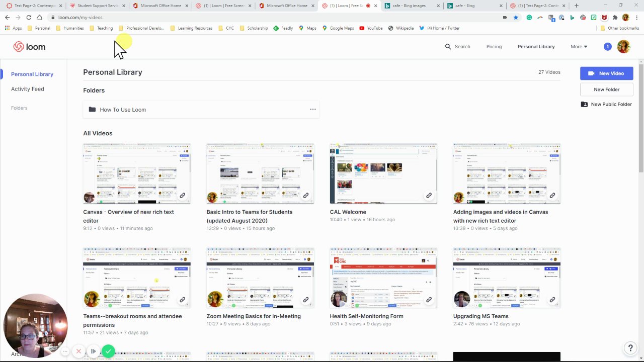This screenshot has width=644, height=362.
Task: Create a New Public Folder
Action: pyautogui.click(x=606, y=105)
